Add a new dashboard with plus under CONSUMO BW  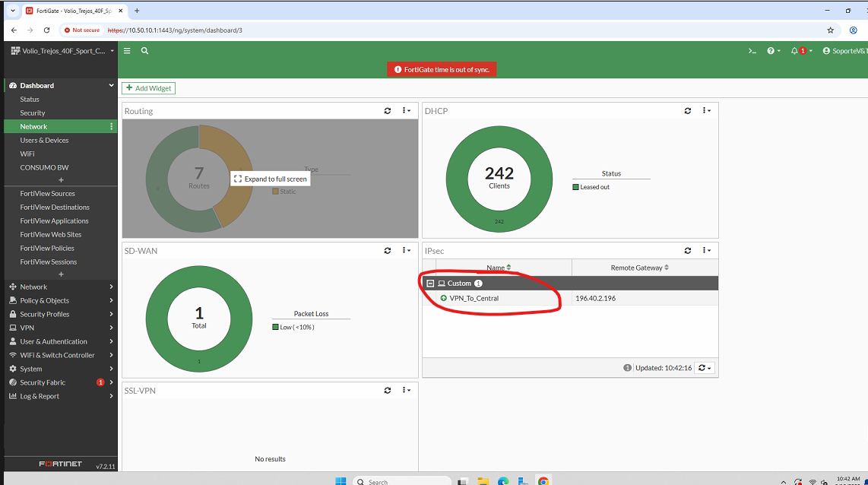61,180
